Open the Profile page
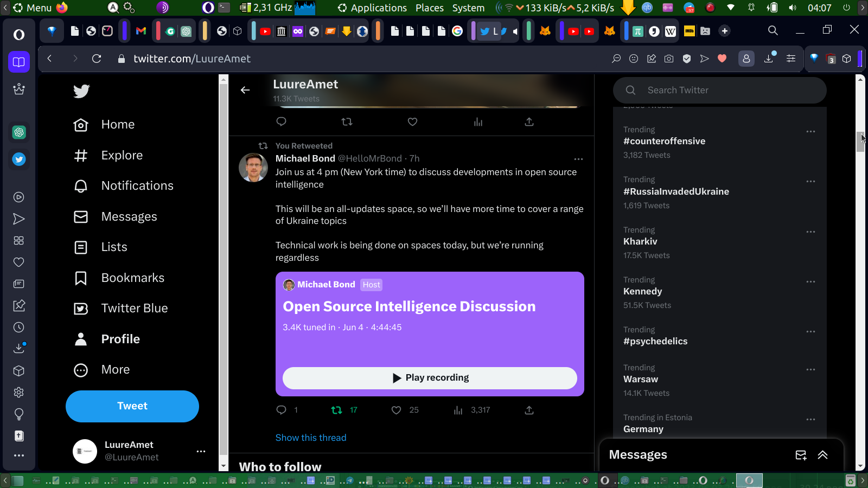This screenshot has width=868, height=488. tap(107, 339)
